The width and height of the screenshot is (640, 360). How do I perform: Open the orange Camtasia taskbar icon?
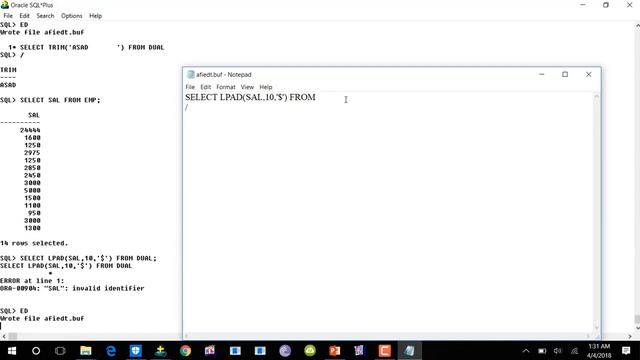[384, 351]
